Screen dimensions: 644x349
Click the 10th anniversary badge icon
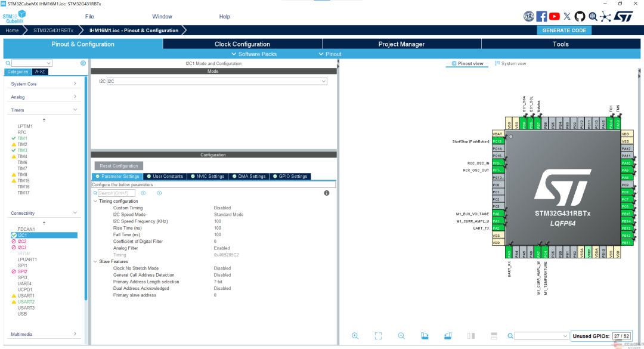[528, 17]
